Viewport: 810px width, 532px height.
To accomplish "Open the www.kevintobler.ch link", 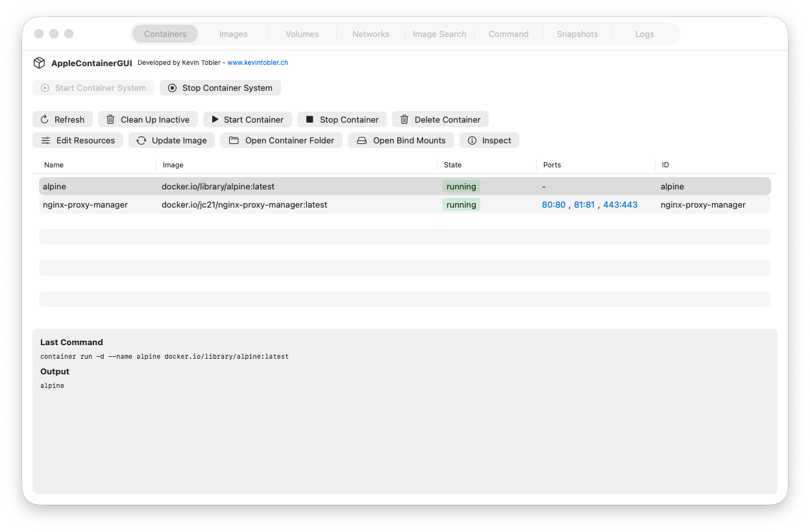I will 258,63.
